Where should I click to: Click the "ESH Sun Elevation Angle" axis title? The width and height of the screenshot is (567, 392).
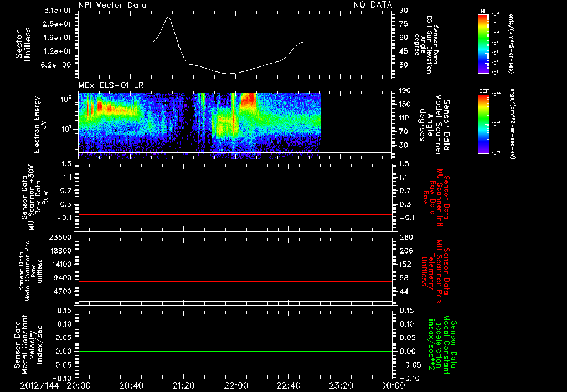click(x=427, y=44)
